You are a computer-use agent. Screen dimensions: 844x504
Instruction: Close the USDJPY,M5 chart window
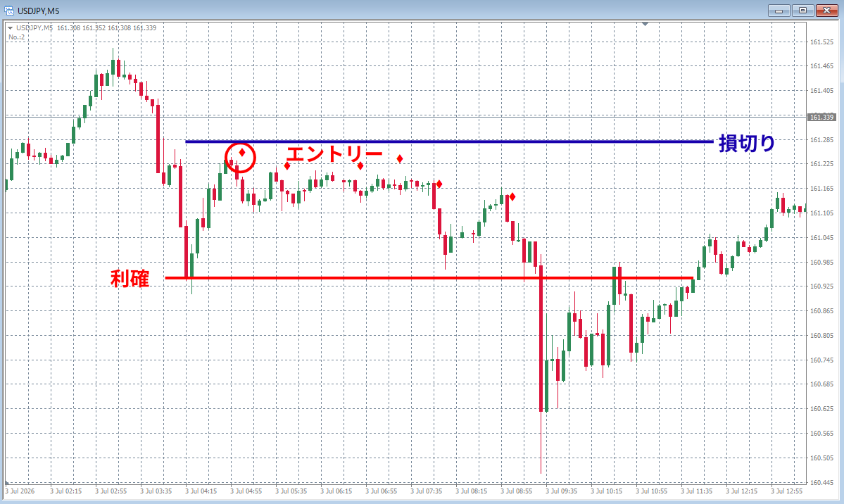pyautogui.click(x=827, y=11)
